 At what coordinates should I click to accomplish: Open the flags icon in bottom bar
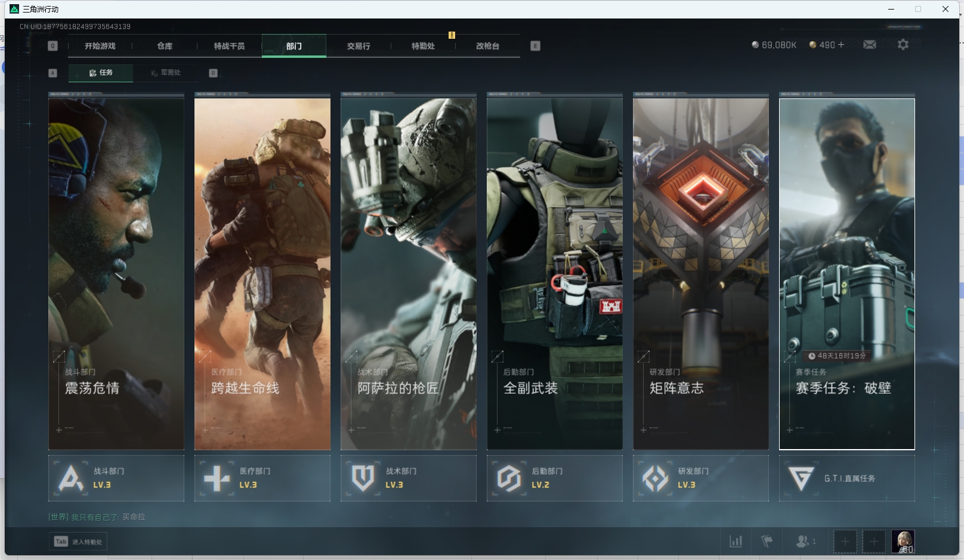pyautogui.click(x=767, y=542)
